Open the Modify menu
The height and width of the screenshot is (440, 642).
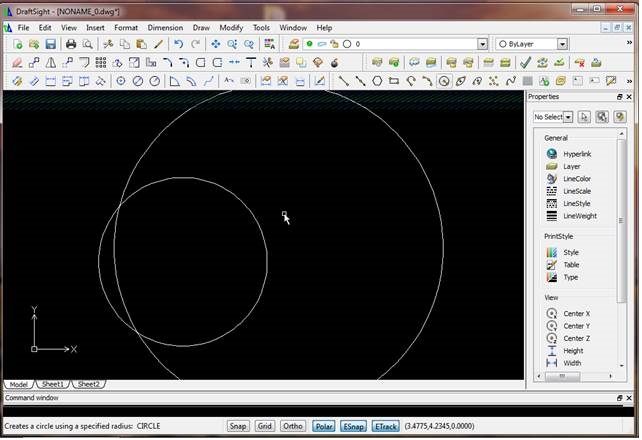(x=231, y=27)
